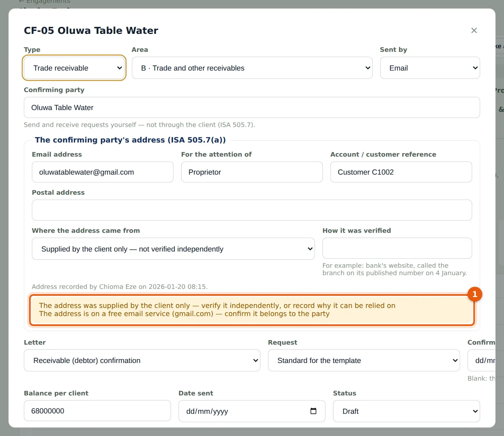This screenshot has width=504, height=436.
Task: Edit the Account / customer reference field
Action: 401,172
